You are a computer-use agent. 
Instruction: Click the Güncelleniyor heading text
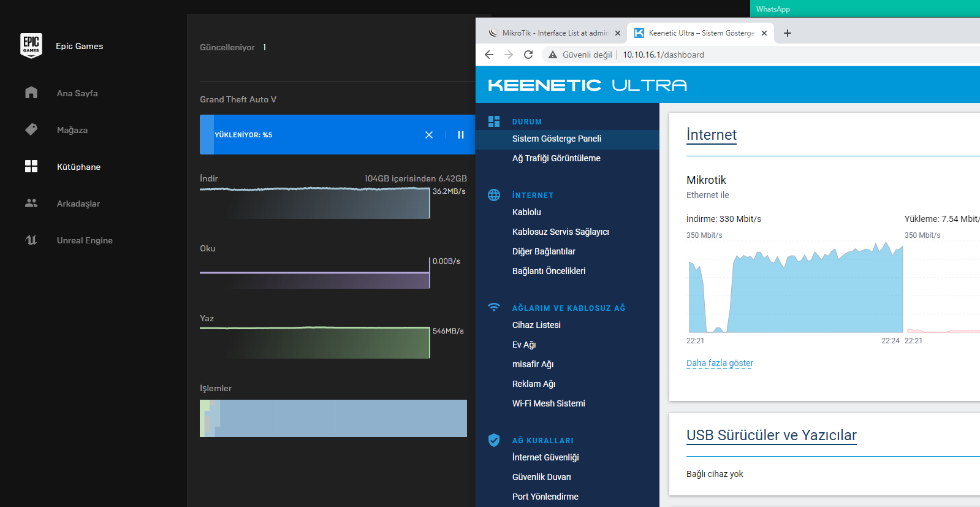[227, 47]
